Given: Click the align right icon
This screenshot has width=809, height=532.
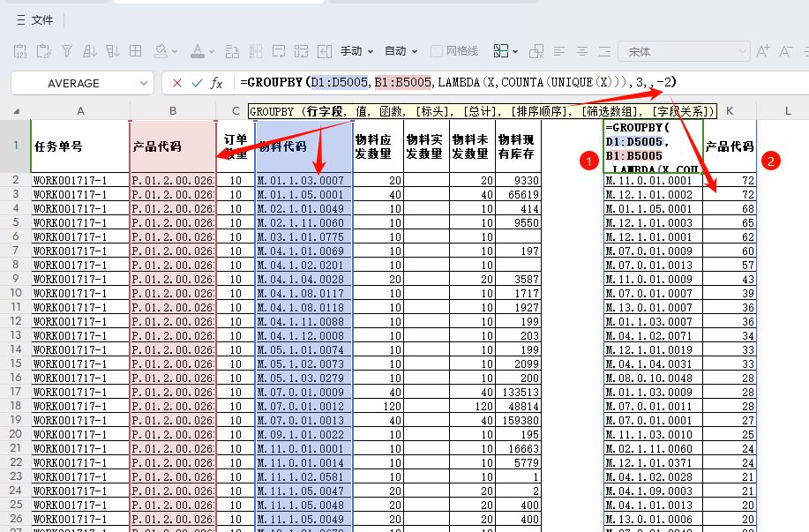Looking at the screenshot, I should (604, 51).
